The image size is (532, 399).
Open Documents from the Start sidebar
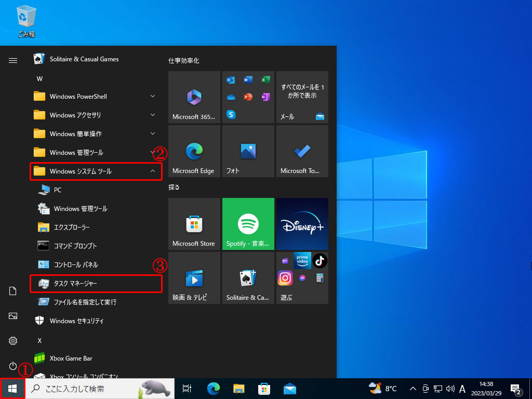point(13,291)
